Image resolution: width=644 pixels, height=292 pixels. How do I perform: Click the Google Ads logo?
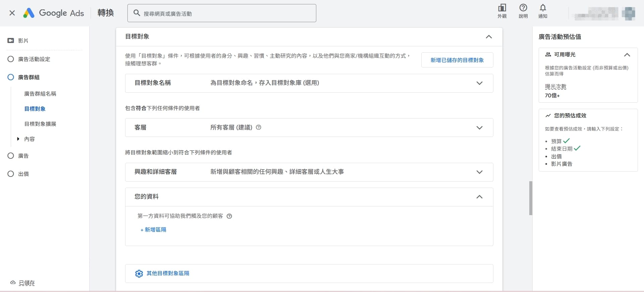coord(54,13)
